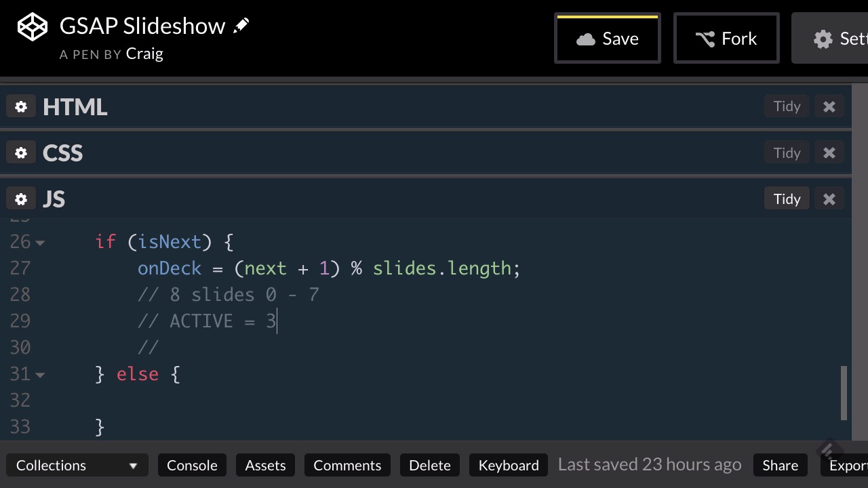Click the HTML panel header title
Viewport: 868px width, 488px height.
point(75,106)
